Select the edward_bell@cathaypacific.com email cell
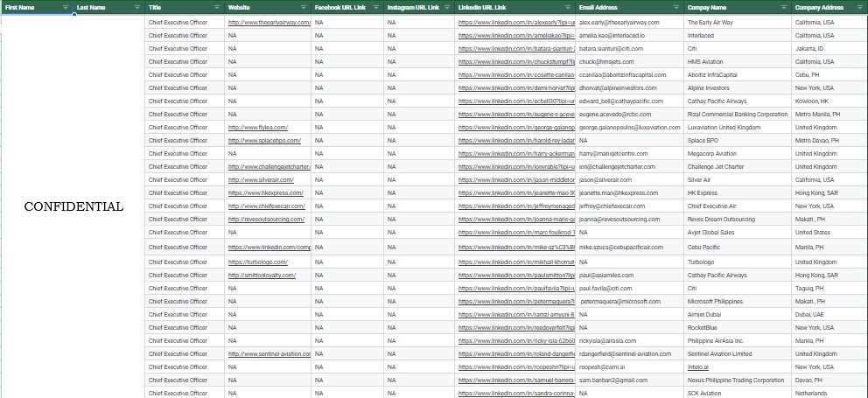868x398 pixels. pyautogui.click(x=629, y=101)
